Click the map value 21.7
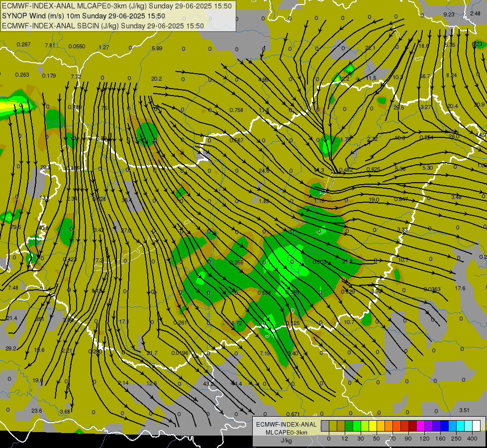This screenshot has width=487, height=448. click(152, 353)
